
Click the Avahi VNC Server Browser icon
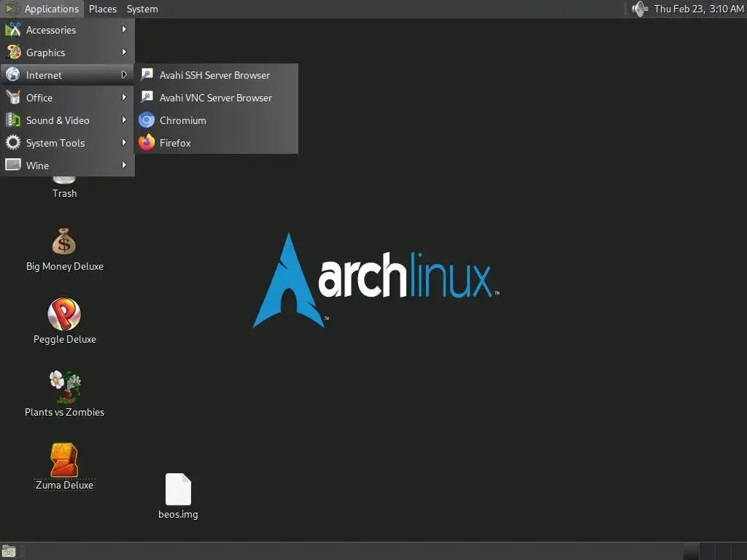147,97
